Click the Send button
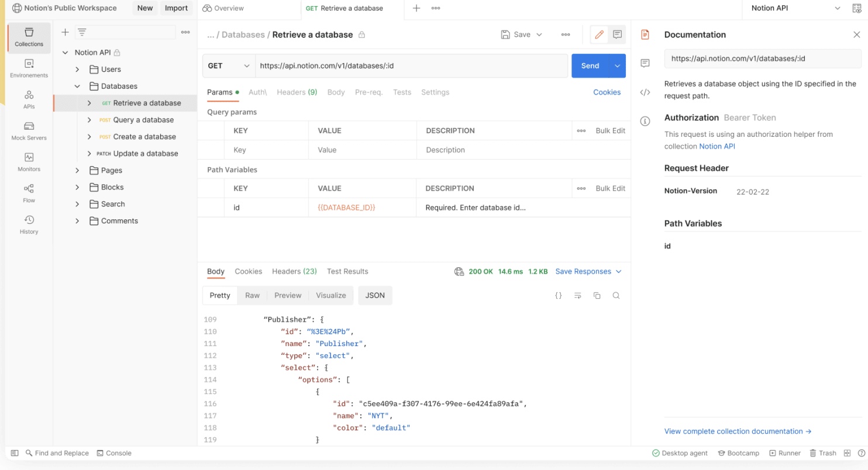This screenshot has height=470, width=868. (590, 65)
